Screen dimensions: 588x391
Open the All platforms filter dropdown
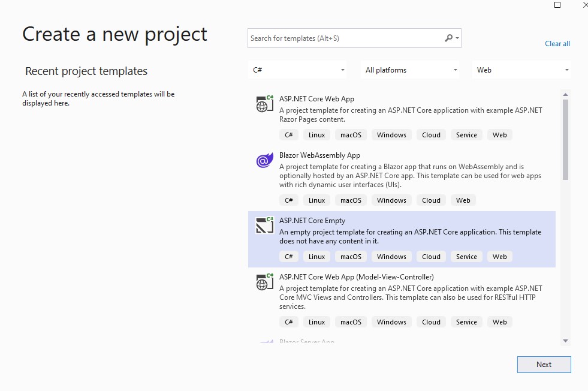[410, 70]
